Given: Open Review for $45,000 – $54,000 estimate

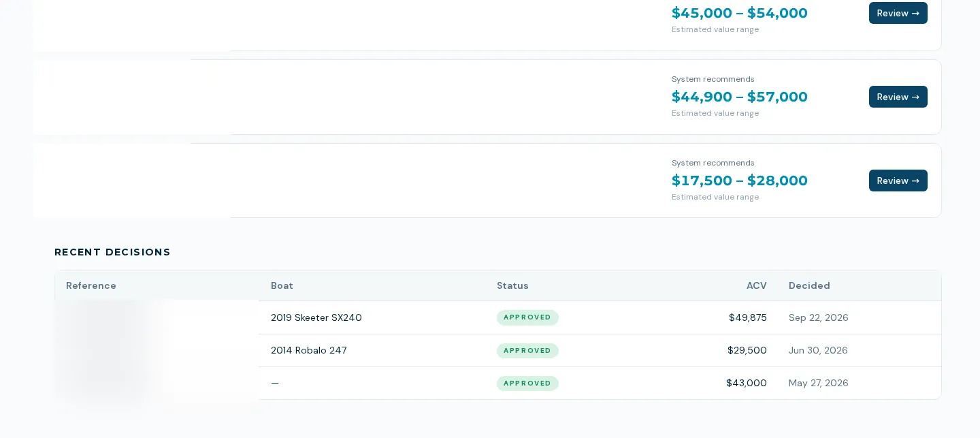Looking at the screenshot, I should 898,13.
